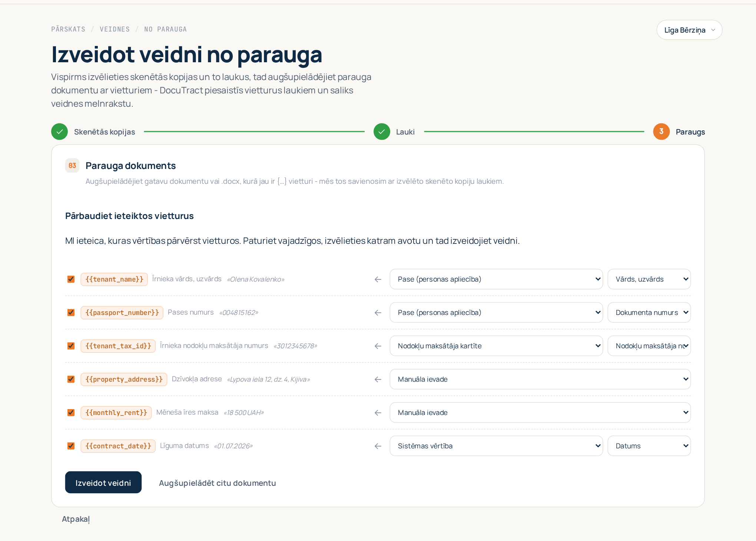
Task: Click the arrow icon in the property_address row
Action: [378, 379]
